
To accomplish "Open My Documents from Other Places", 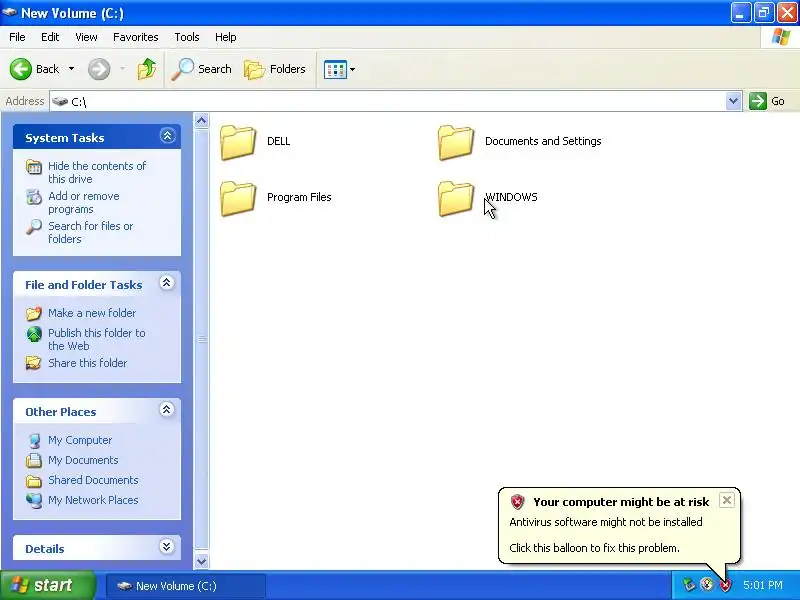I will tap(83, 460).
